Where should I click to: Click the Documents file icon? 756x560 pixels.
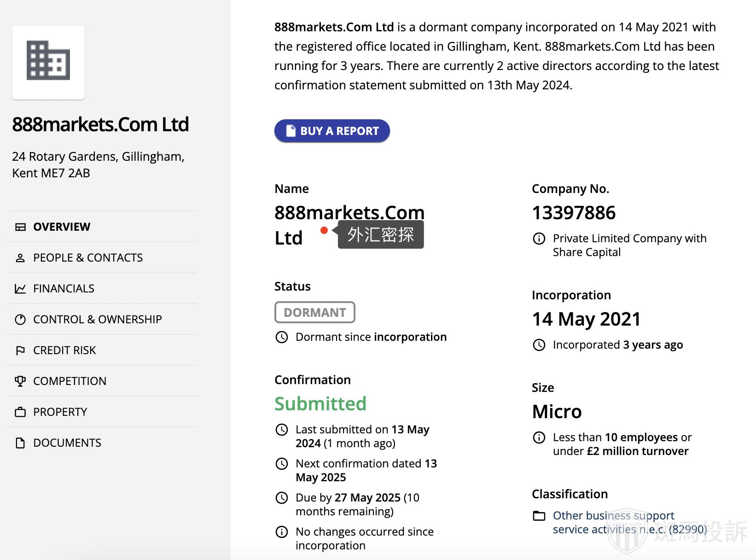pyautogui.click(x=20, y=443)
